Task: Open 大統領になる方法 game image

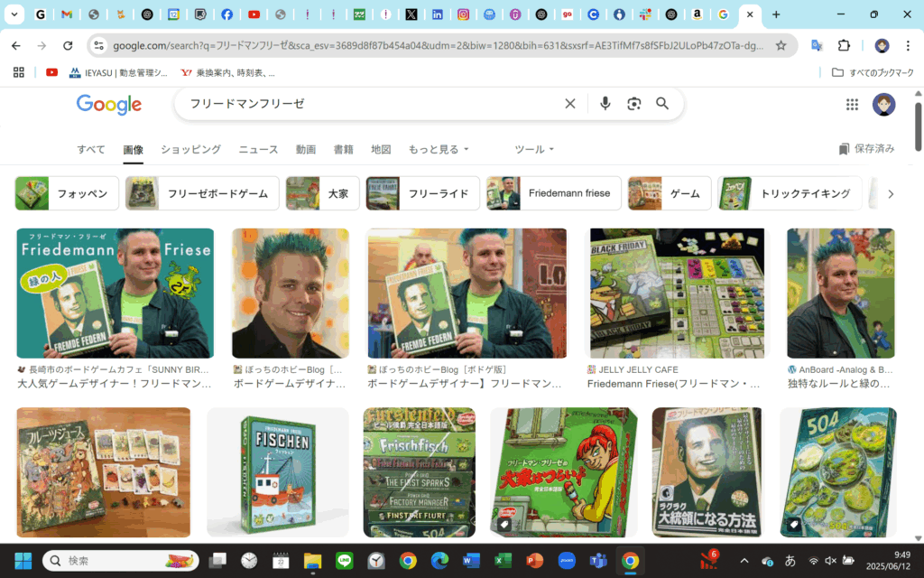Action: (x=707, y=472)
